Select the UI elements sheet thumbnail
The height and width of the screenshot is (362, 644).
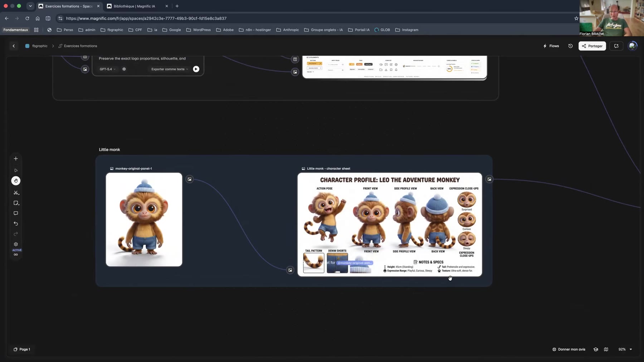pos(395,67)
